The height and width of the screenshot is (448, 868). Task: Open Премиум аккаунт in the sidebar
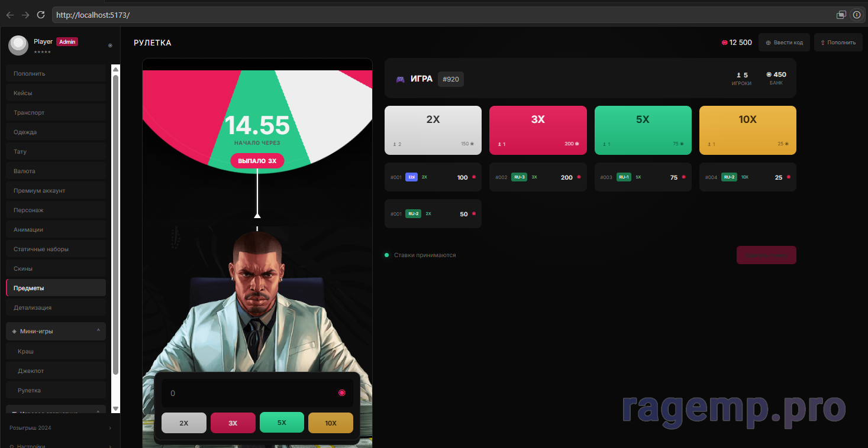(56, 191)
